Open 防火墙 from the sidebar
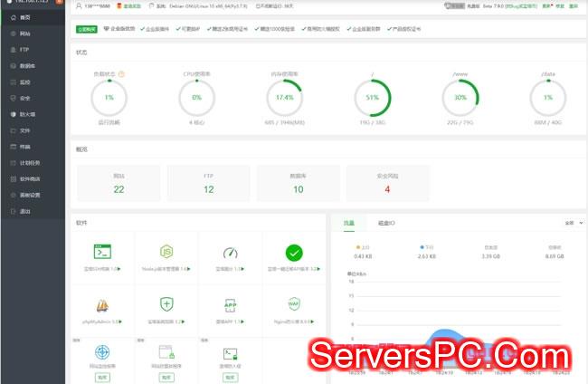 tap(27, 114)
